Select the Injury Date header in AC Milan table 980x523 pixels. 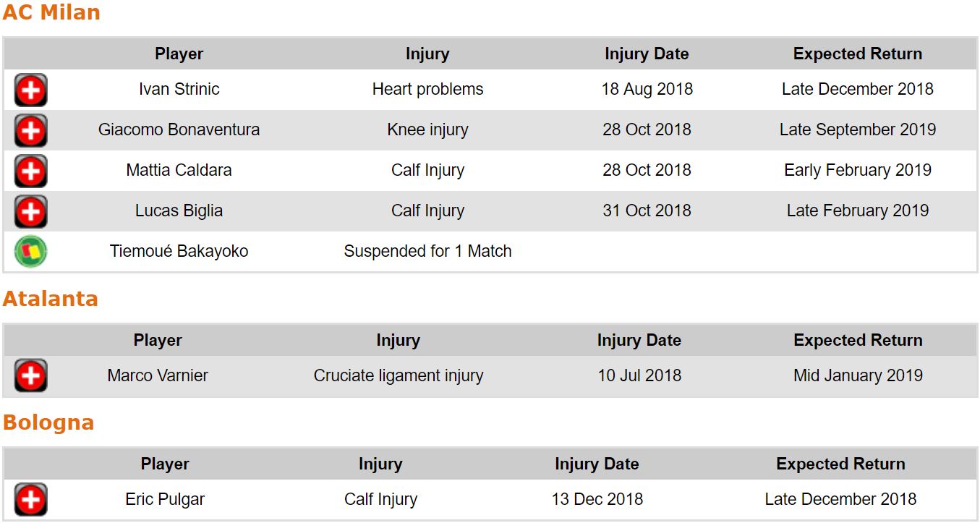coord(647,54)
